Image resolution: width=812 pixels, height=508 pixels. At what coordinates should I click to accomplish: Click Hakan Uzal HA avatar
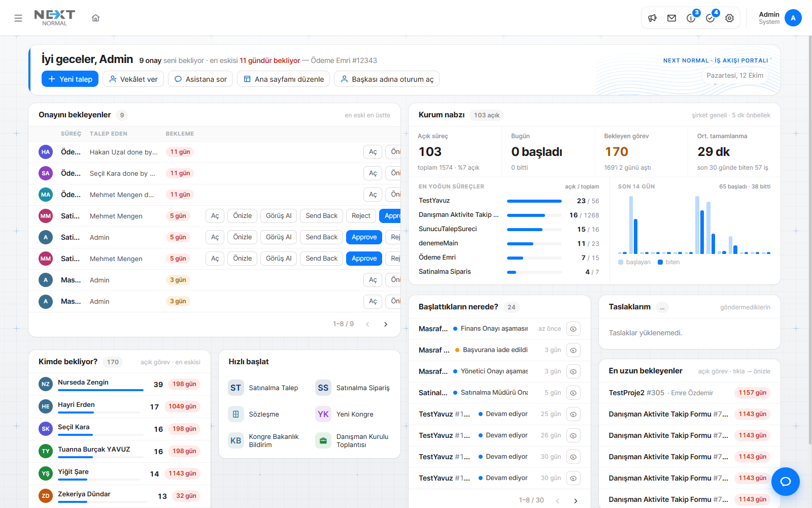[46, 152]
